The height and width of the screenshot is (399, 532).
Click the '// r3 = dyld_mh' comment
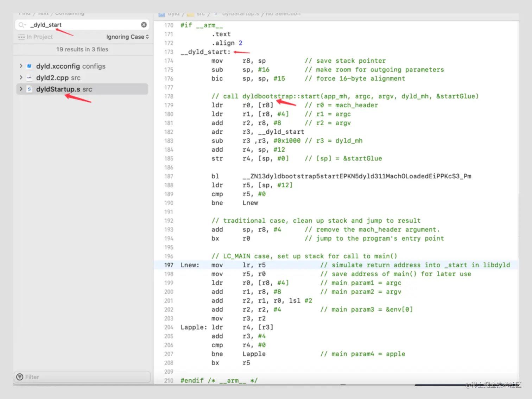click(x=334, y=141)
